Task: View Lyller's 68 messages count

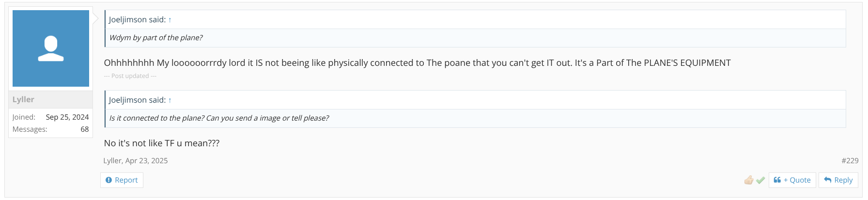Action: (x=85, y=129)
